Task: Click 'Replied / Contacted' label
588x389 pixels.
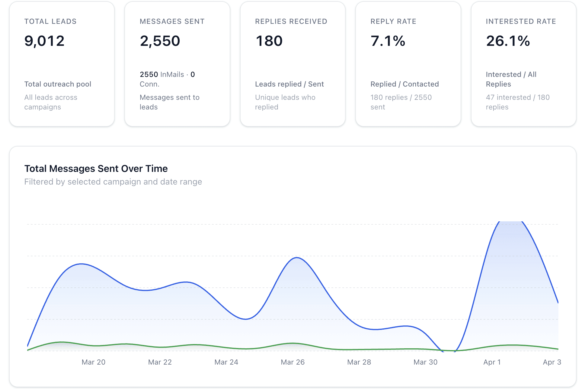Action: point(404,84)
